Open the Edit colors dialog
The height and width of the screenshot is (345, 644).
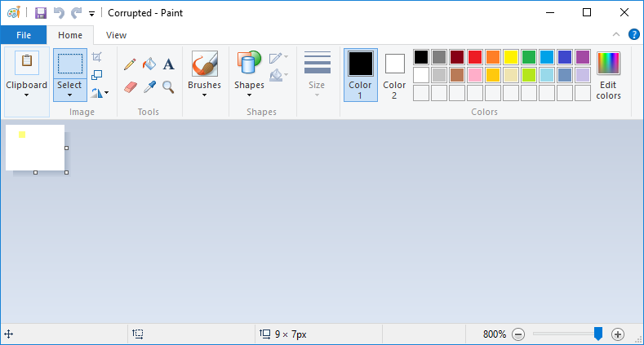pos(608,75)
